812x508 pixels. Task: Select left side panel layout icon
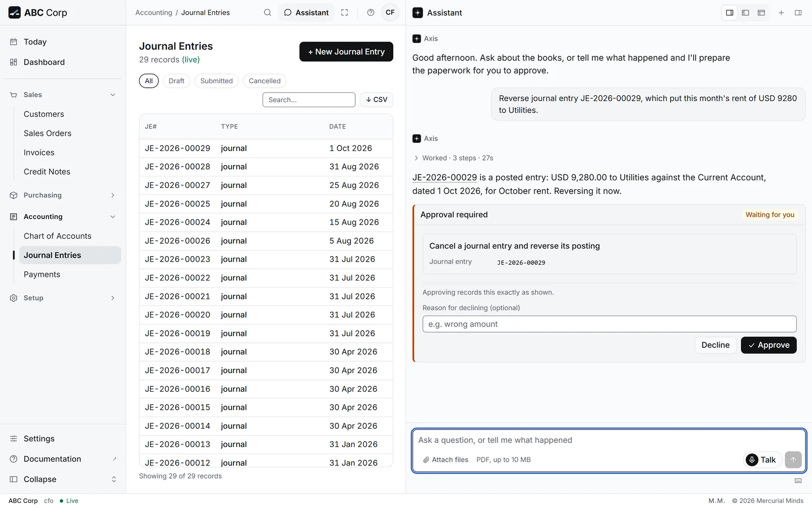[746, 13]
